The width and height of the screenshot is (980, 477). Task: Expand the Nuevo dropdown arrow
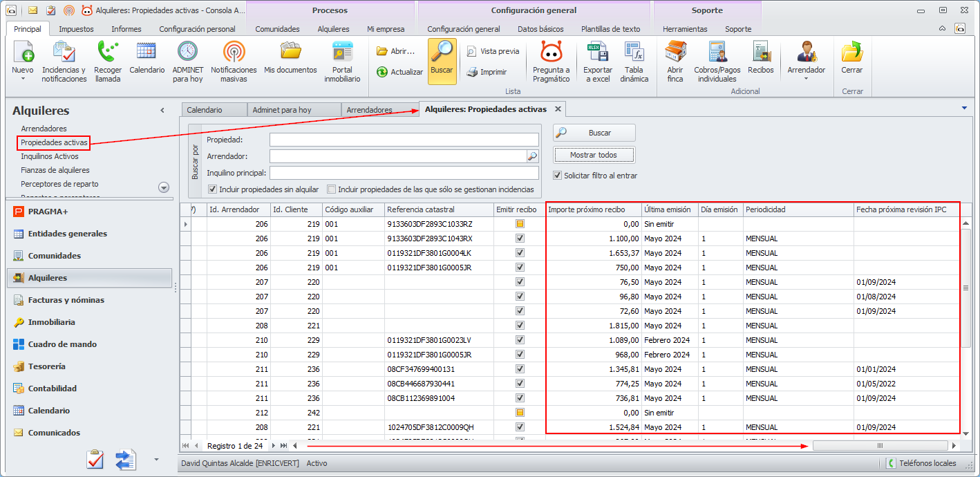coord(22,79)
